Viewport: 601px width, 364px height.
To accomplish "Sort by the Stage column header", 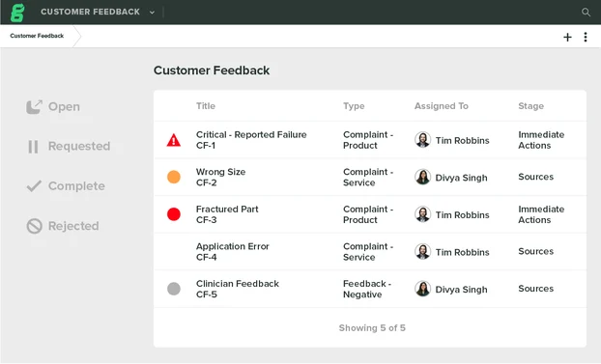I will [x=530, y=106].
